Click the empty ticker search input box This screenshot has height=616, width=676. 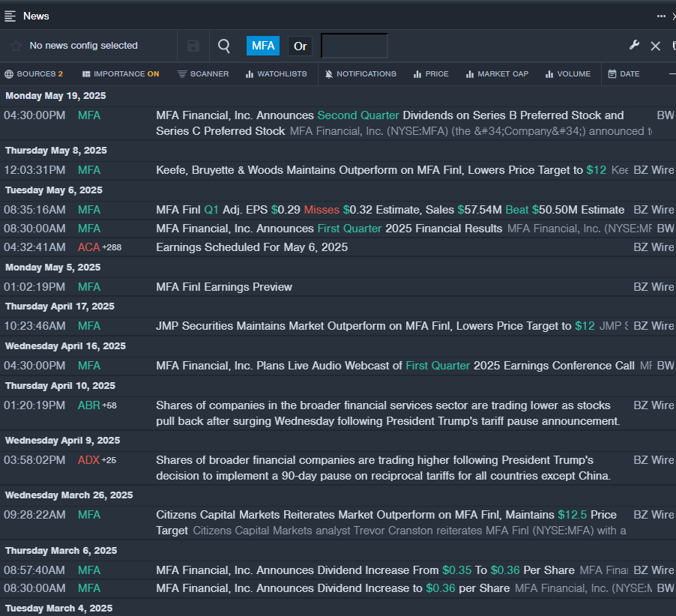[x=354, y=46]
